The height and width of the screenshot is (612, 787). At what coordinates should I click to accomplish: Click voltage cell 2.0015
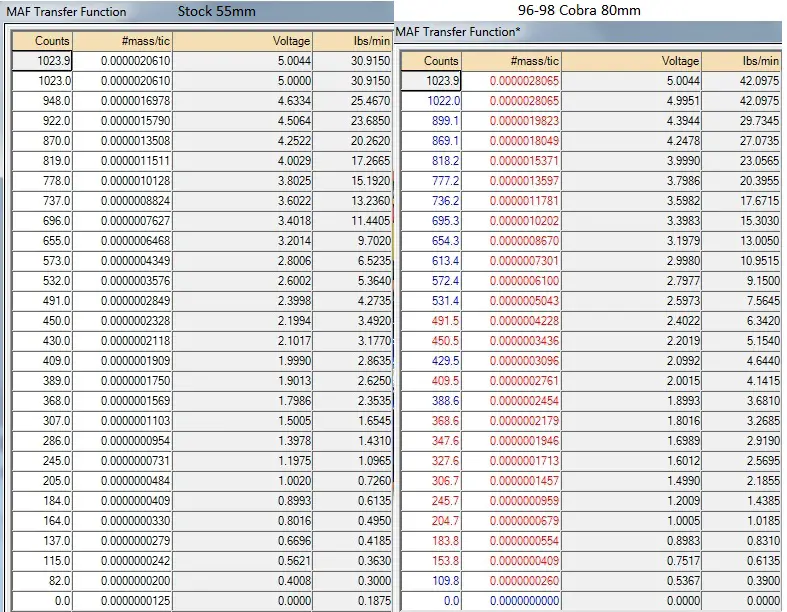point(631,381)
